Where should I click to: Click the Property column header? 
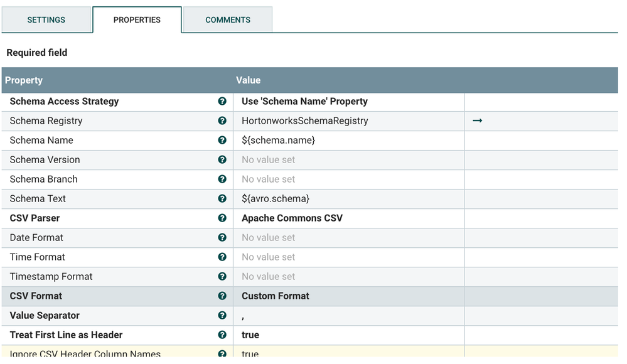point(24,80)
